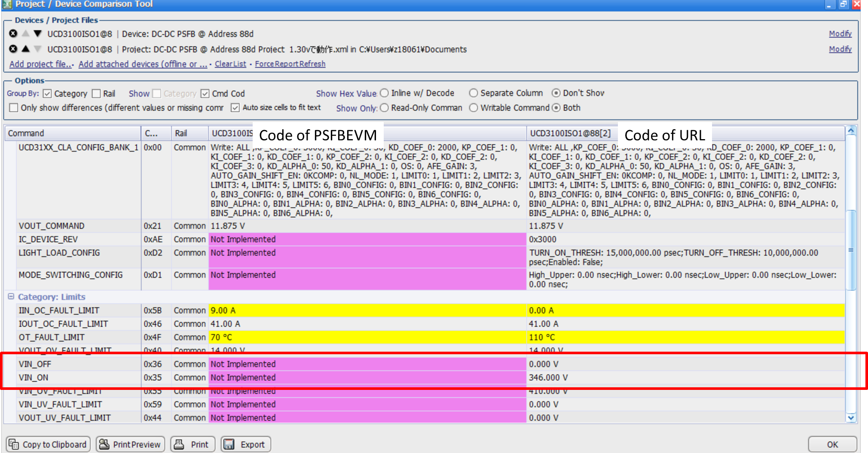868x453 pixels.
Task: Click the 110 °C value cell
Action: coord(686,337)
